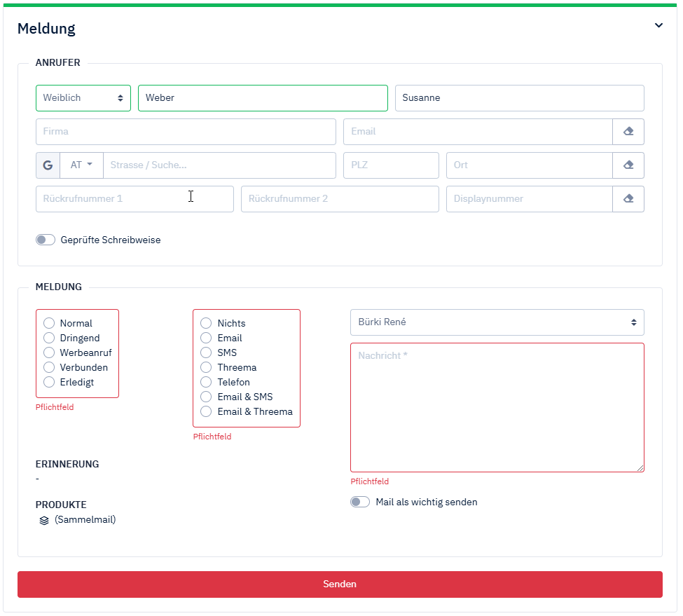Open the Weiblich gender dropdown
Screen dimensions: 683x616
tap(83, 98)
